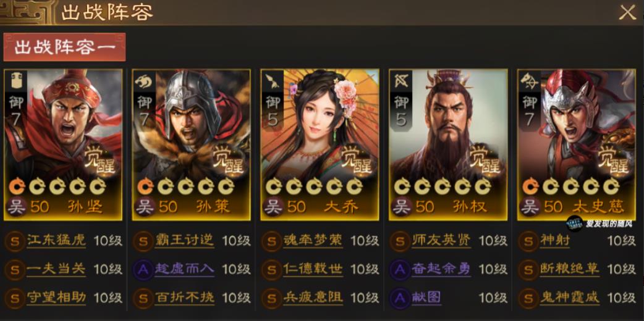Open skill 霸王讨逆 details
This screenshot has height=321, width=644.
[x=184, y=241]
